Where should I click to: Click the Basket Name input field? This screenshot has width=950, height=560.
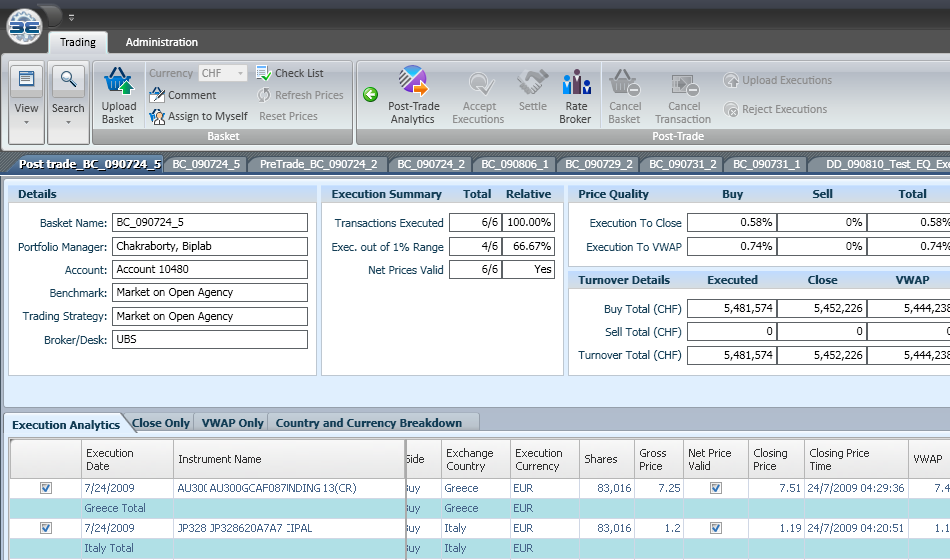pyautogui.click(x=209, y=222)
